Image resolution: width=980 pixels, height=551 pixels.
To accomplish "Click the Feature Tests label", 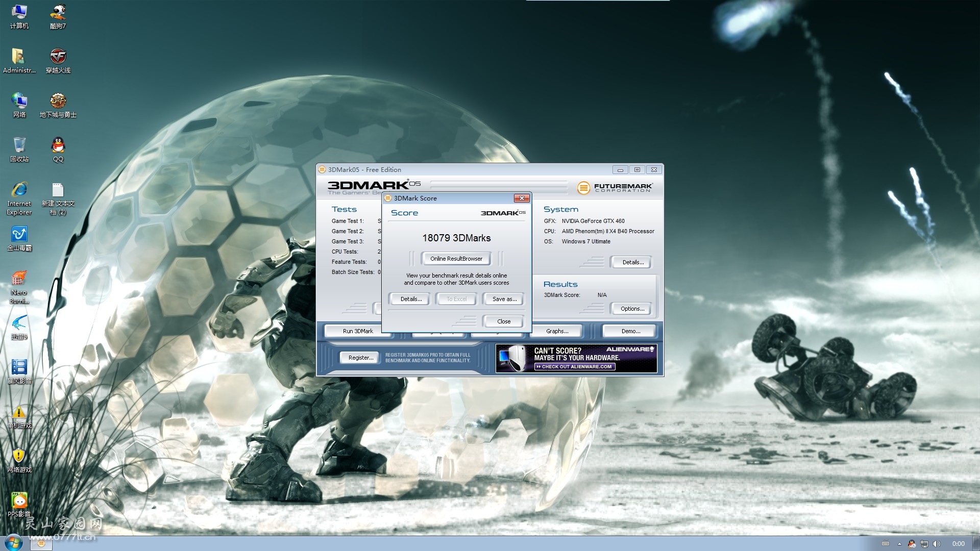I will 349,262.
